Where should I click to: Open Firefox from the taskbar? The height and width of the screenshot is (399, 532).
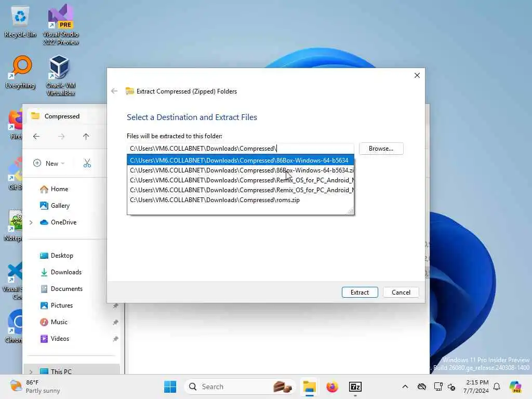[x=332, y=387]
